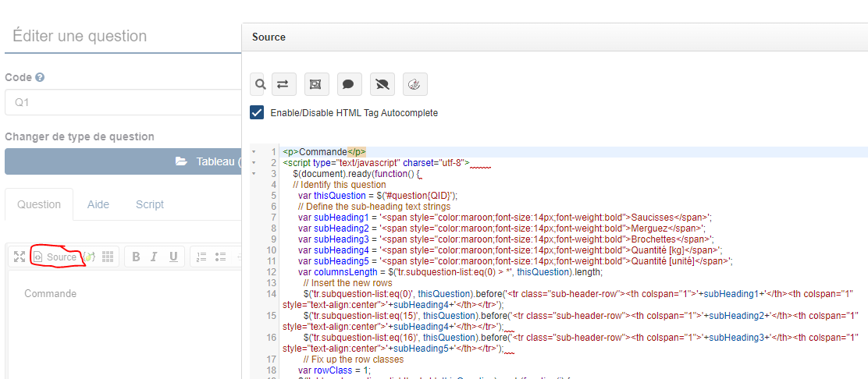Click the Auto format code icon
This screenshot has height=379, width=868.
pyautogui.click(x=414, y=84)
